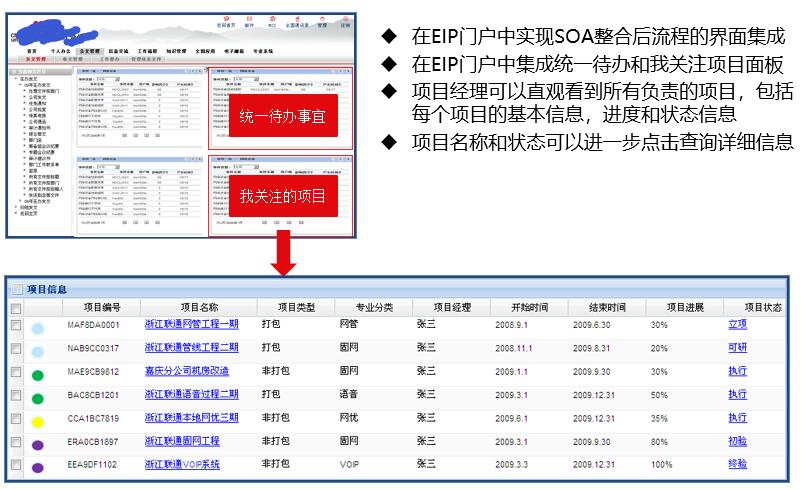Sort by the 项目名称 column header
The width and height of the screenshot is (804, 490).
tap(199, 308)
